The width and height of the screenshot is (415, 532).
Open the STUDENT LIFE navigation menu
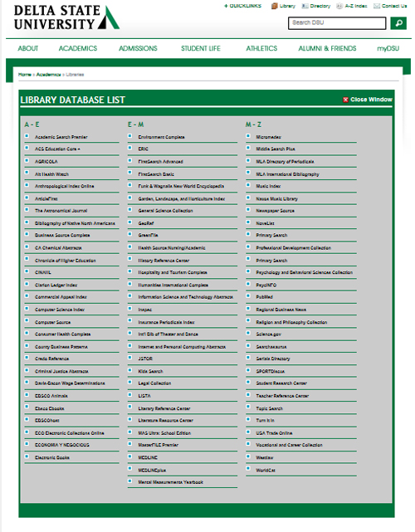pos(201,48)
